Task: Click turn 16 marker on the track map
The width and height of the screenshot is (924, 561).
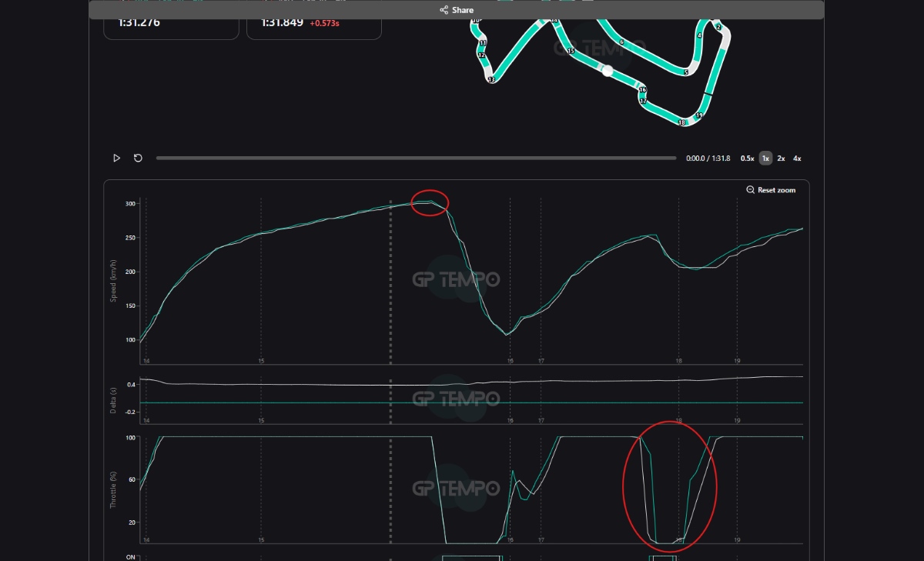Action: pos(642,90)
